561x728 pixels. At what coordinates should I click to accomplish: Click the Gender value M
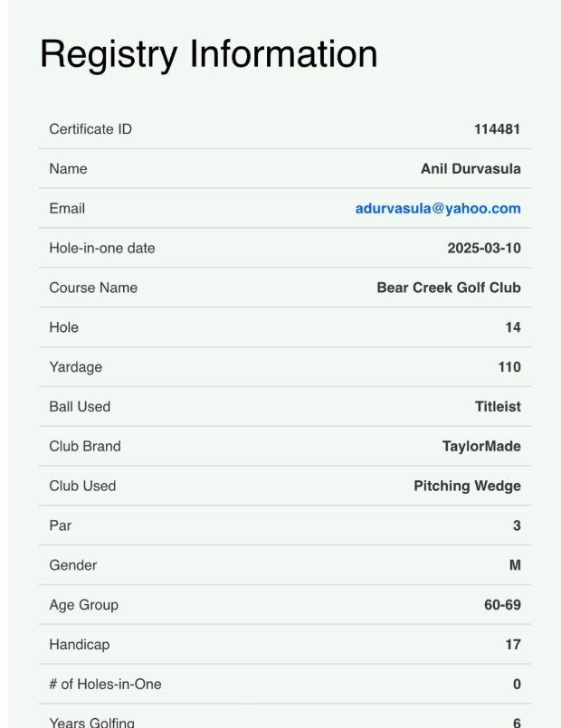click(515, 565)
